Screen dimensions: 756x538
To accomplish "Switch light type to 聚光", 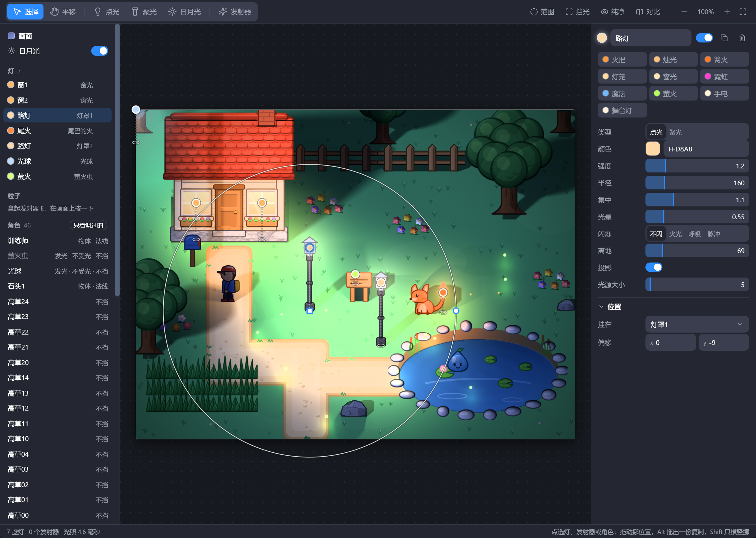I will click(675, 132).
